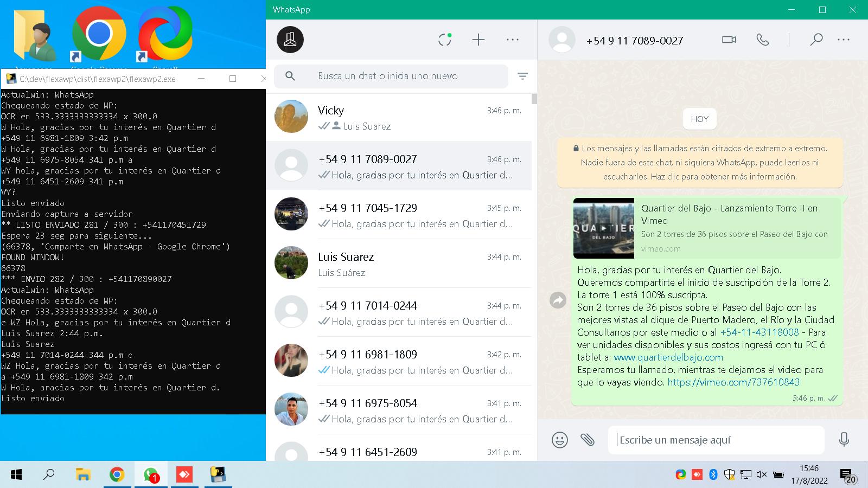Click the 'Escribe un mensaje aquí' input box
The image size is (868, 488).
(x=716, y=440)
